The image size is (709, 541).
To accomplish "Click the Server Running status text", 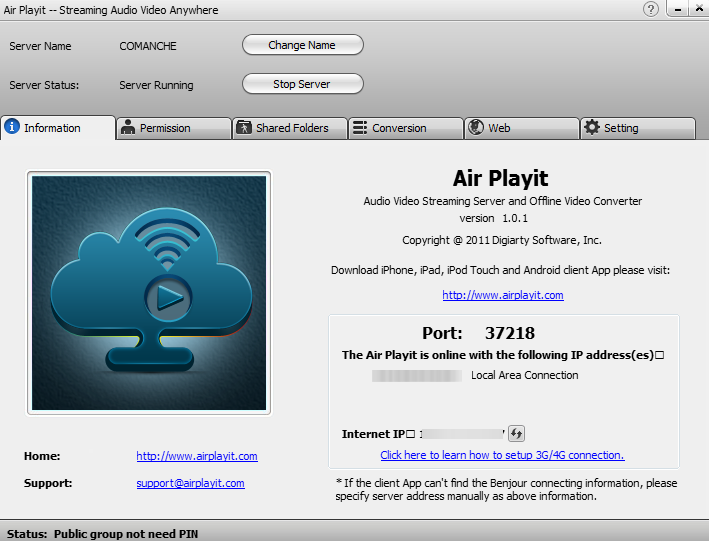I will [x=156, y=85].
